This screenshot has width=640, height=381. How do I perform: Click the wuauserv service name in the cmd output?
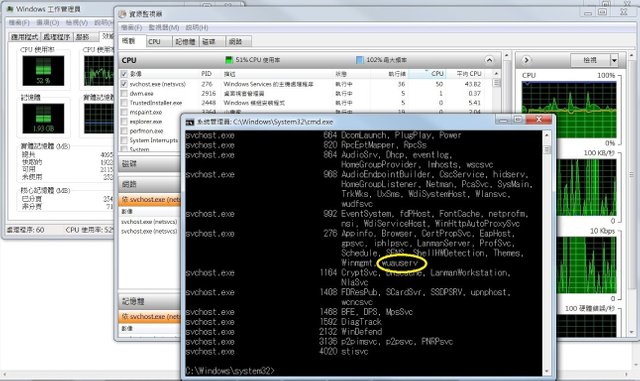coord(400,263)
